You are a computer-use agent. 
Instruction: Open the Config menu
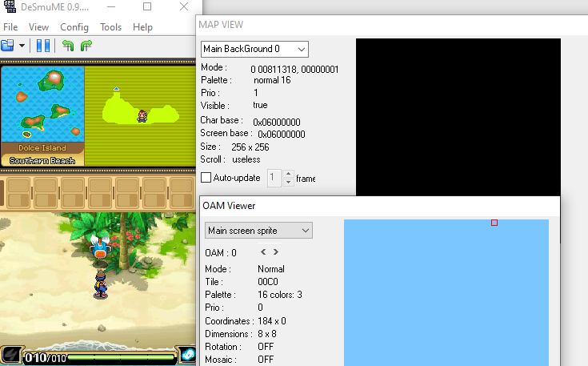[x=74, y=27]
